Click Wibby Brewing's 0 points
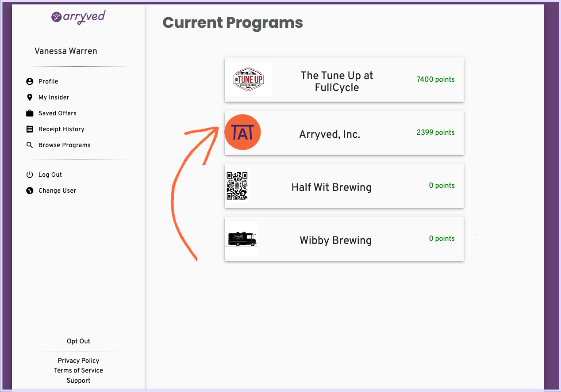This screenshot has height=392, width=561. coord(442,239)
